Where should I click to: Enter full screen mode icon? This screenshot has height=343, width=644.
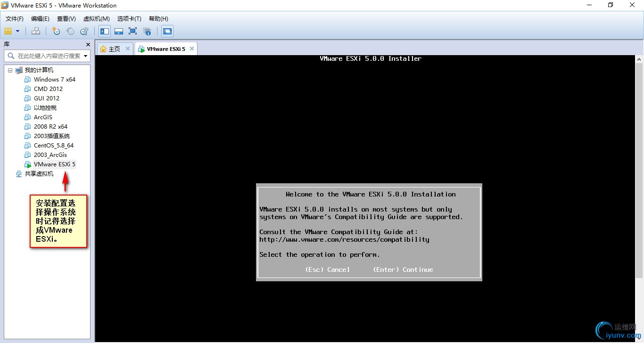(x=133, y=31)
